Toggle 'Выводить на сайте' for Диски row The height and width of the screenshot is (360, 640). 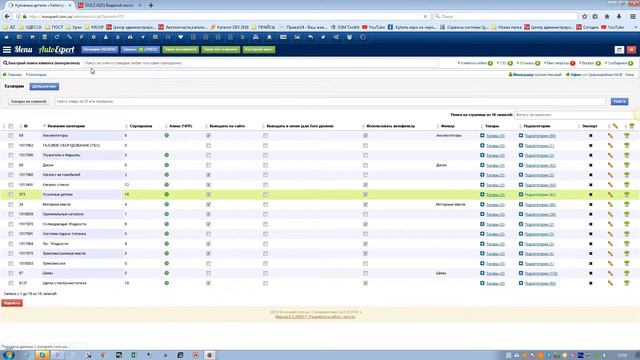(209, 165)
